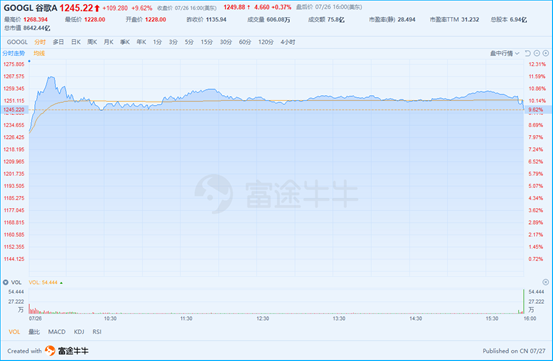Switch to the 年K chart tab

[141, 42]
